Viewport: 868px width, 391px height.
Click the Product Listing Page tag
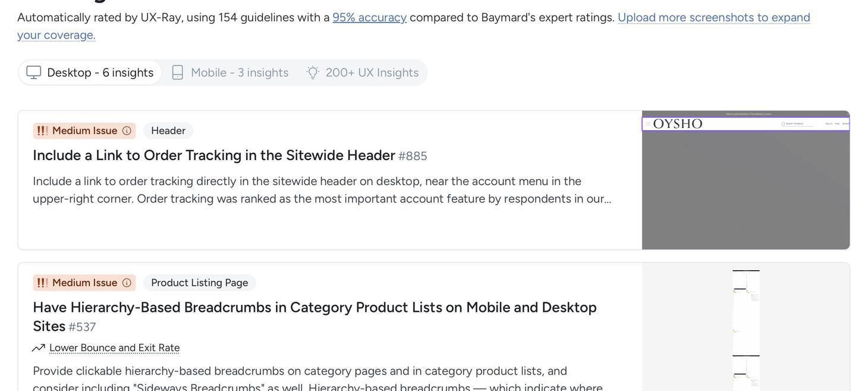click(199, 283)
